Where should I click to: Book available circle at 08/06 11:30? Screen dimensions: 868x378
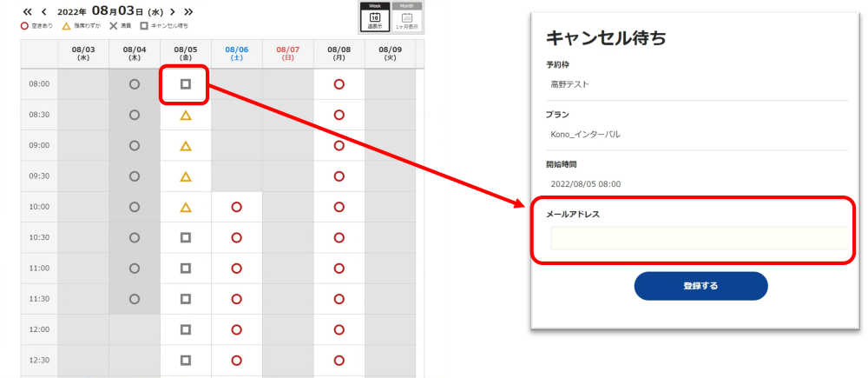(x=237, y=299)
